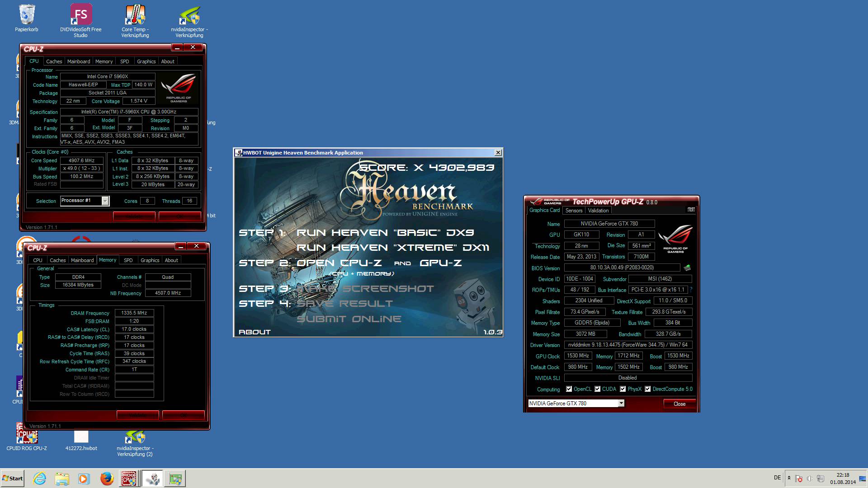
Task: Open the Processor #1 selection dropdown
Action: tap(105, 201)
